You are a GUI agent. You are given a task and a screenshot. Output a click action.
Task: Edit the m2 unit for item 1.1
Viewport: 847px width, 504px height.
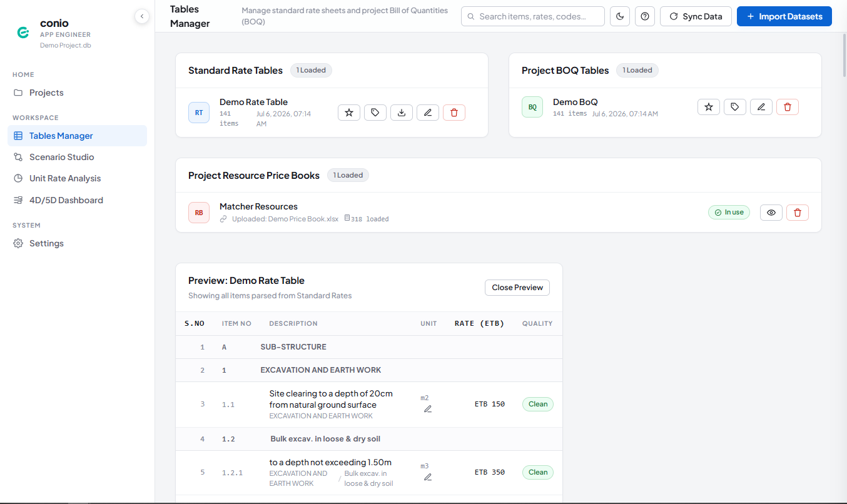pos(428,409)
